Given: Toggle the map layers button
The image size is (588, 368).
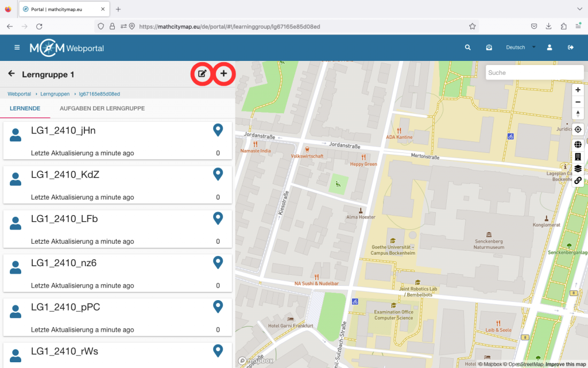Looking at the screenshot, I should point(578,168).
